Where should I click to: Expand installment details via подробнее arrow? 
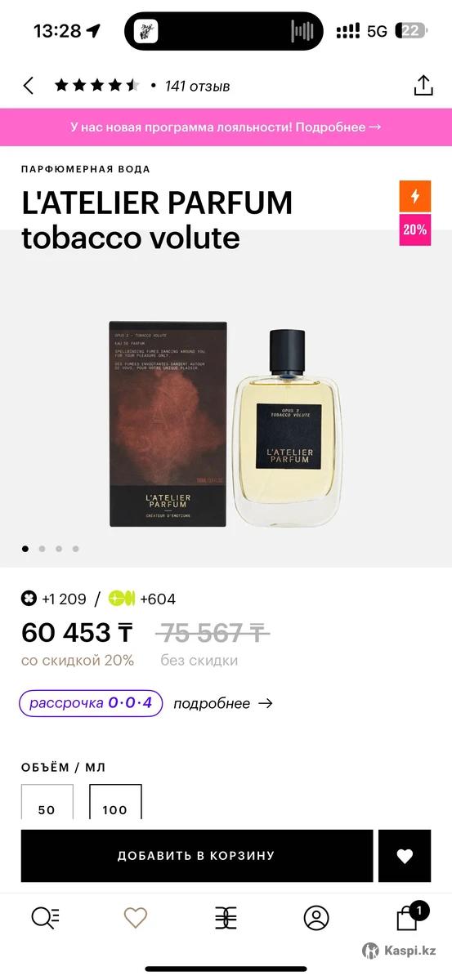pyautogui.click(x=223, y=703)
